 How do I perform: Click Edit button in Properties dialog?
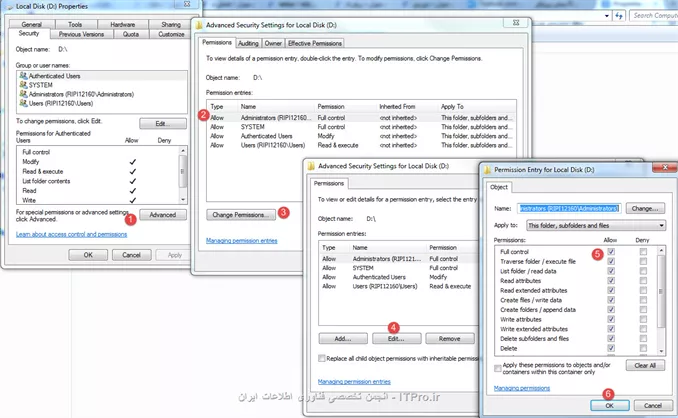pos(163,124)
